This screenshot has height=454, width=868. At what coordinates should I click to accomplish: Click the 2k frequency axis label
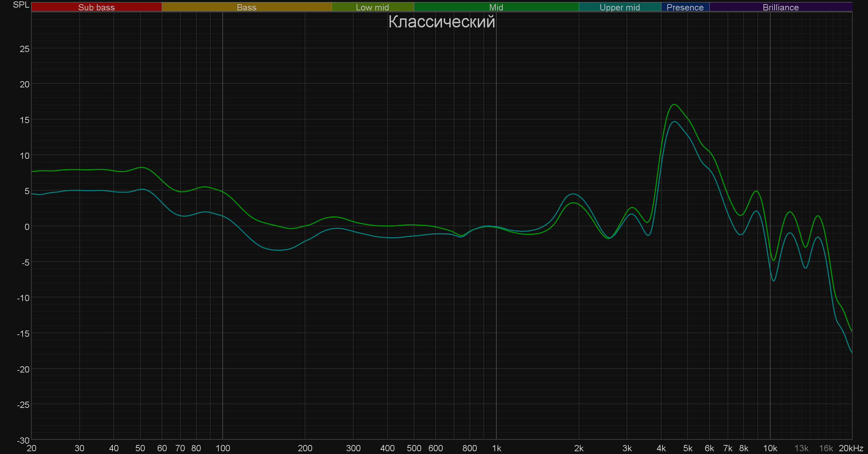(x=578, y=448)
